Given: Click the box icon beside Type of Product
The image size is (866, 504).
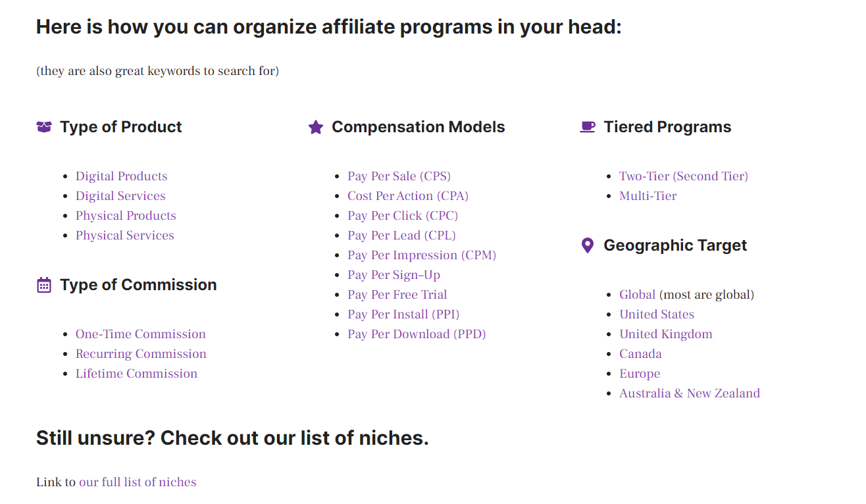Looking at the screenshot, I should pyautogui.click(x=43, y=127).
